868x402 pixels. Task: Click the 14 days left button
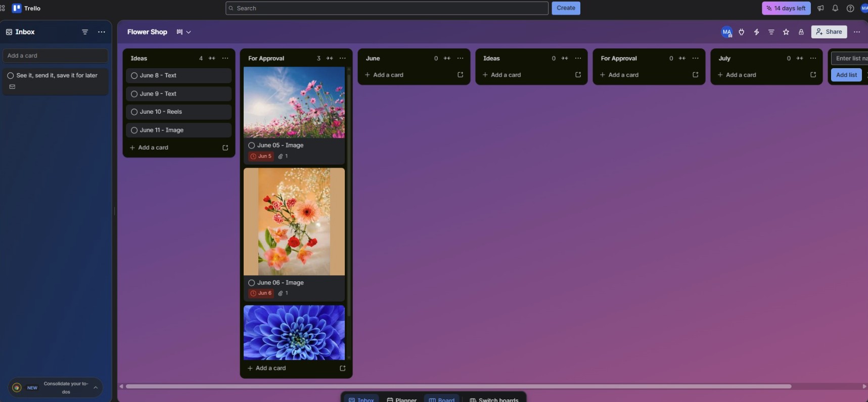pyautogui.click(x=786, y=8)
